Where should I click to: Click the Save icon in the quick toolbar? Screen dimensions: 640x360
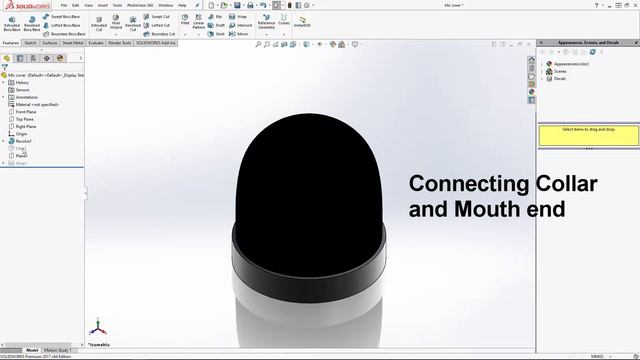click(237, 5)
